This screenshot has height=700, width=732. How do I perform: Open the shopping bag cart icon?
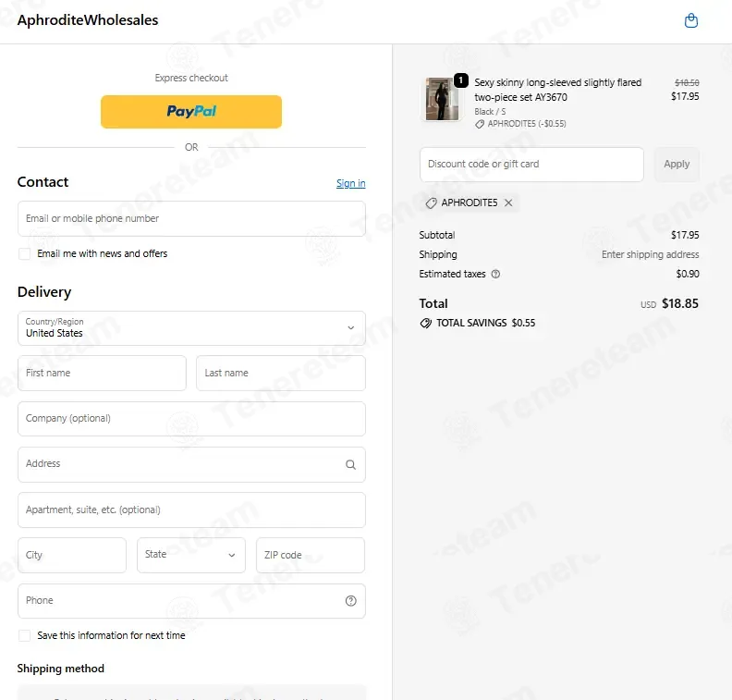[x=691, y=20]
